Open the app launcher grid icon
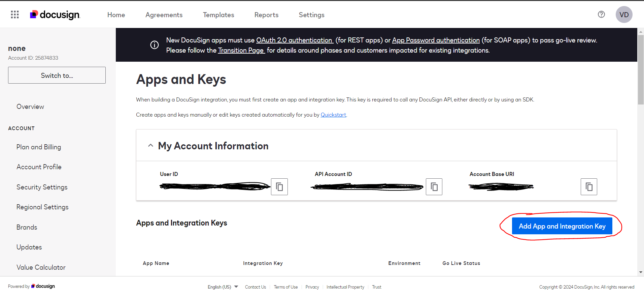This screenshot has height=297, width=644. tap(15, 14)
